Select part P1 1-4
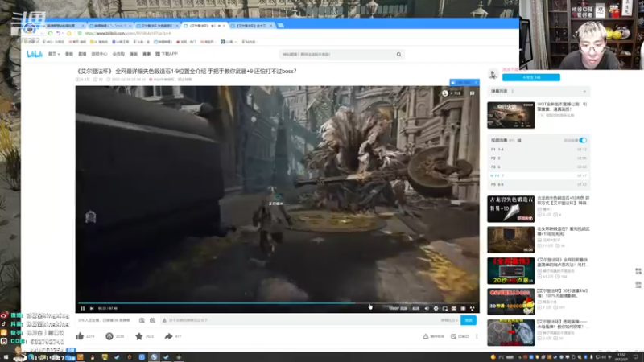This screenshot has width=644, height=362. [x=539, y=150]
